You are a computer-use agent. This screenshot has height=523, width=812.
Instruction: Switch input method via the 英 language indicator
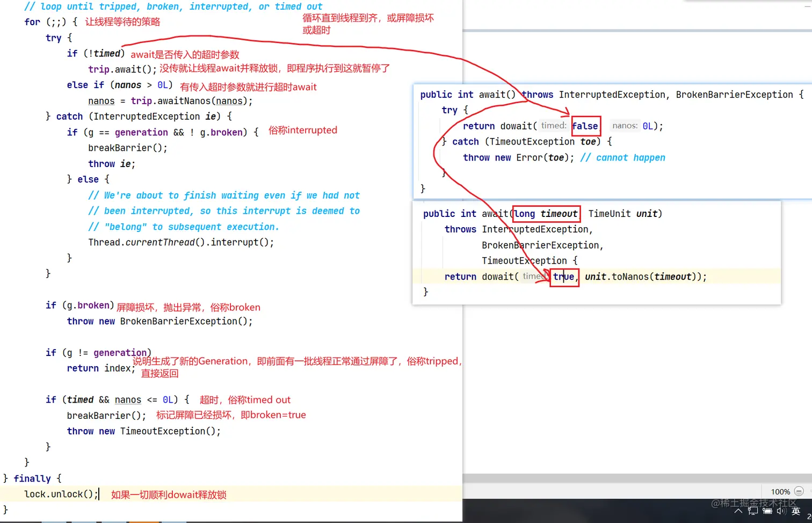point(795,511)
